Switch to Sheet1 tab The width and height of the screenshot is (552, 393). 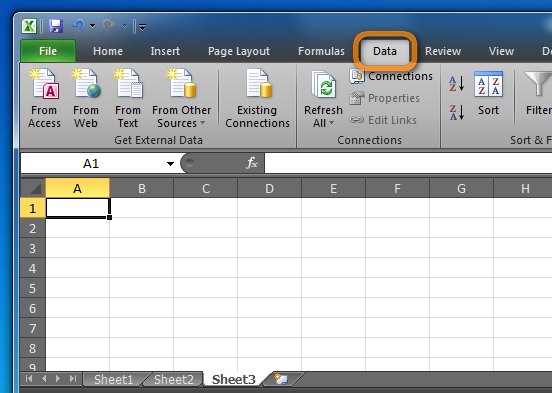tap(113, 379)
